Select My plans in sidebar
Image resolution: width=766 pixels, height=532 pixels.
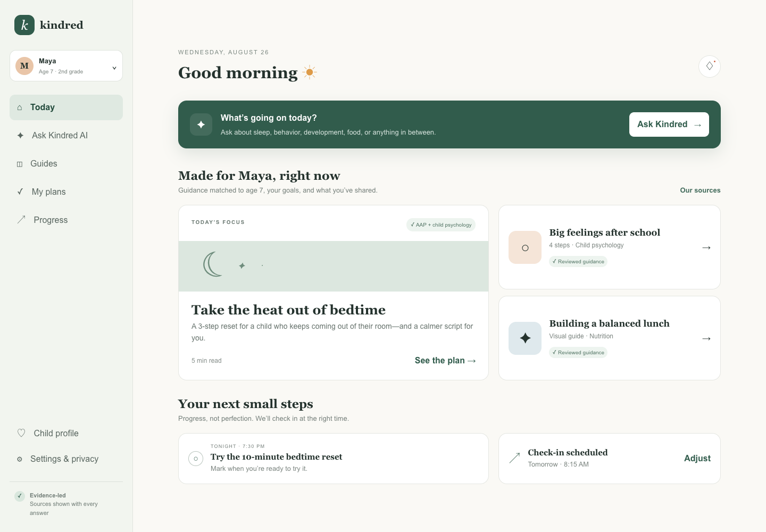[66, 192]
